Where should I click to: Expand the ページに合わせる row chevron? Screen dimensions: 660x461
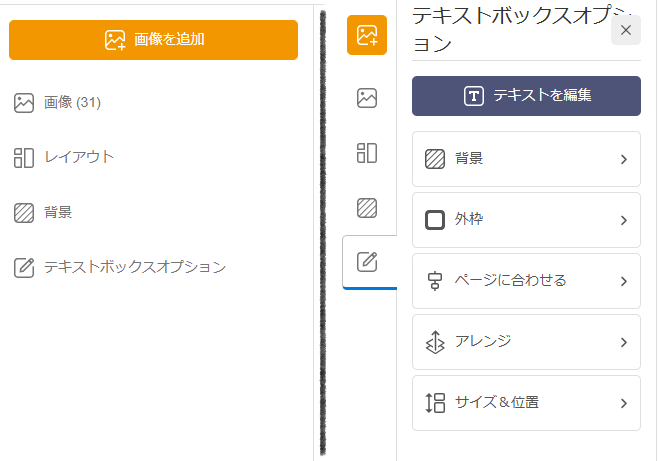623,281
